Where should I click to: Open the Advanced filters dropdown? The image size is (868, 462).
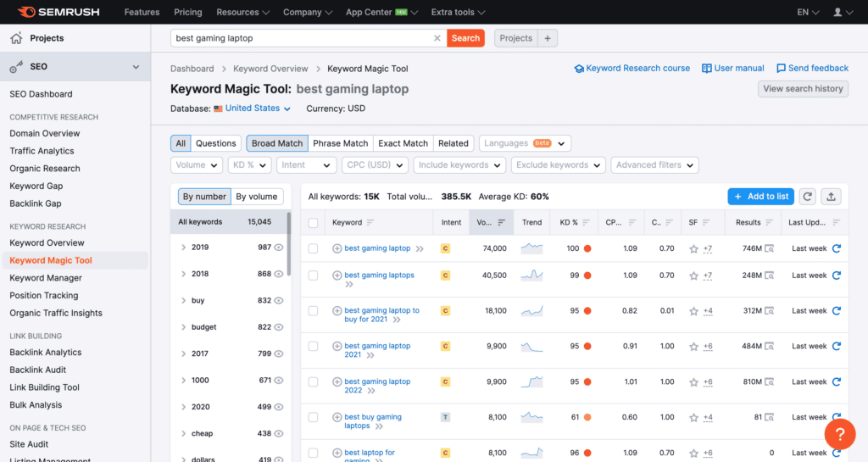click(x=655, y=165)
